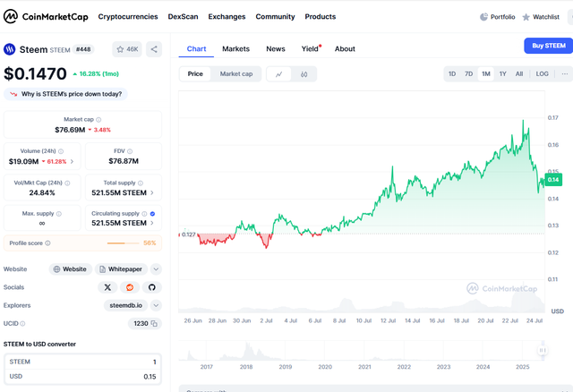The width and height of the screenshot is (573, 392).
Task: Click Market cap info icon
Action: point(98,119)
